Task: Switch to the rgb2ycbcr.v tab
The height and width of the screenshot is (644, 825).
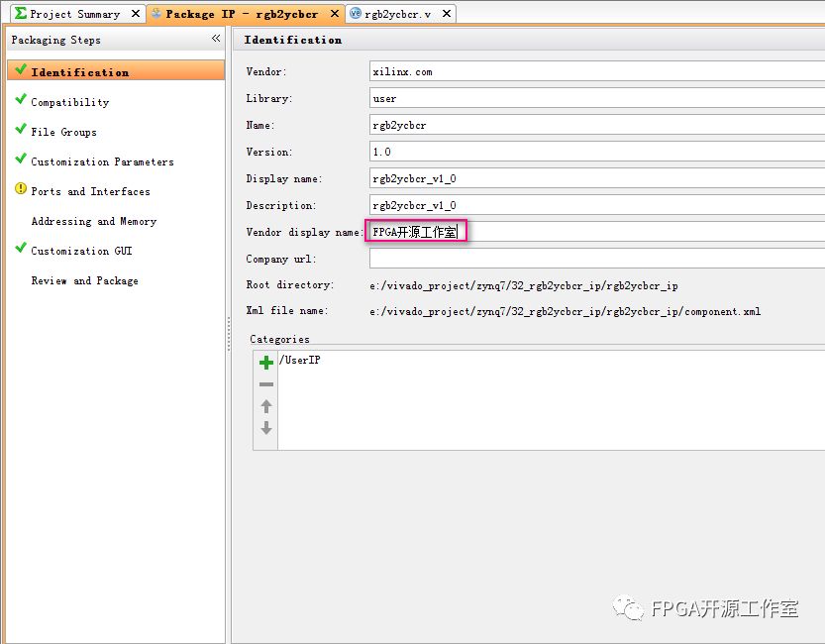Action: 397,14
